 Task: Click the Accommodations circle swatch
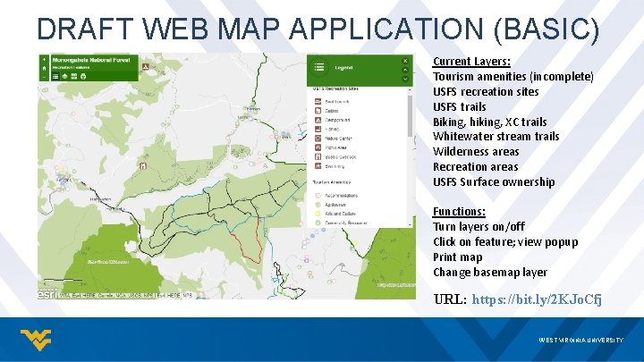[x=318, y=196]
